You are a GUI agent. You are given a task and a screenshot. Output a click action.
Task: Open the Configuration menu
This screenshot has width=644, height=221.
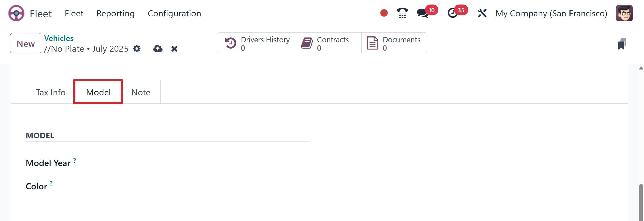pyautogui.click(x=175, y=13)
